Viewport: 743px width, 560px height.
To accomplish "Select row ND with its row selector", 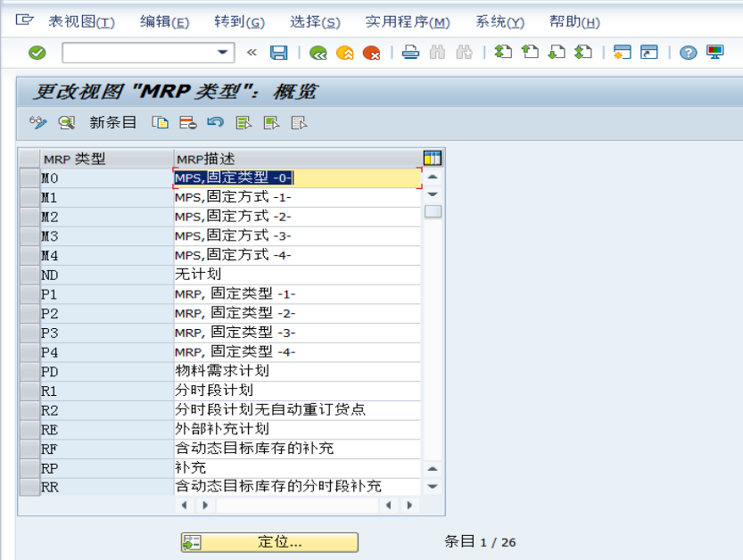I will pyautogui.click(x=29, y=275).
